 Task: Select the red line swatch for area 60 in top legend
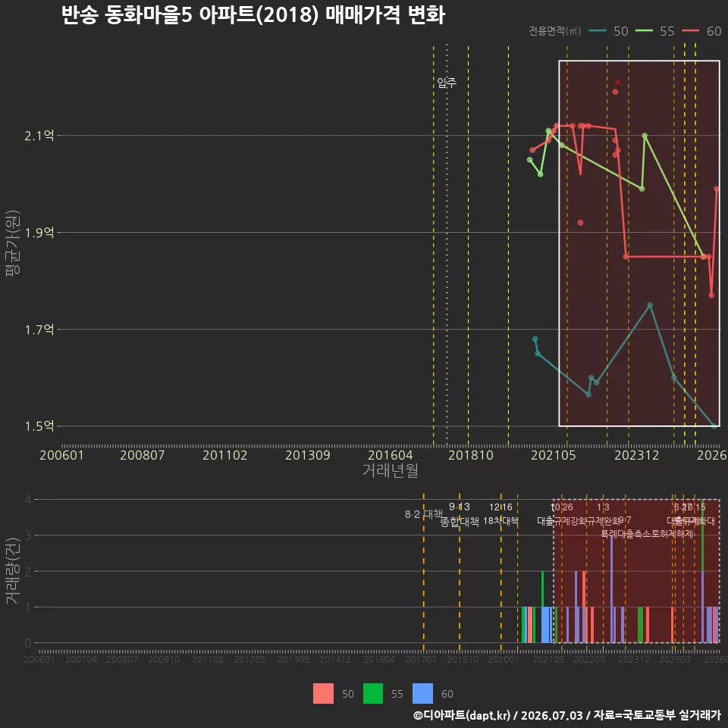pos(690,31)
